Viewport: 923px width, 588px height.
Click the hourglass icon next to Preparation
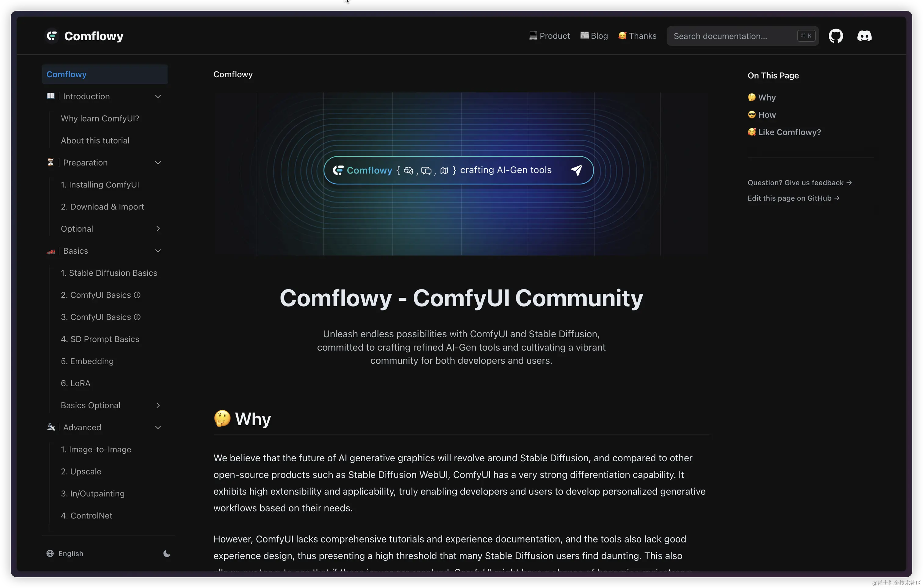click(x=51, y=162)
